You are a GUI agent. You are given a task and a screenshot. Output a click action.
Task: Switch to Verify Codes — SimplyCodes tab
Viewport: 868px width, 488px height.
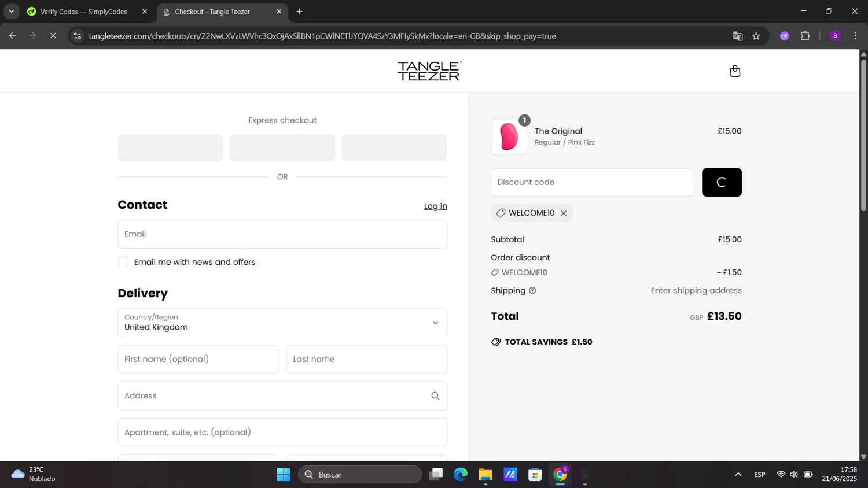pyautogui.click(x=84, y=12)
